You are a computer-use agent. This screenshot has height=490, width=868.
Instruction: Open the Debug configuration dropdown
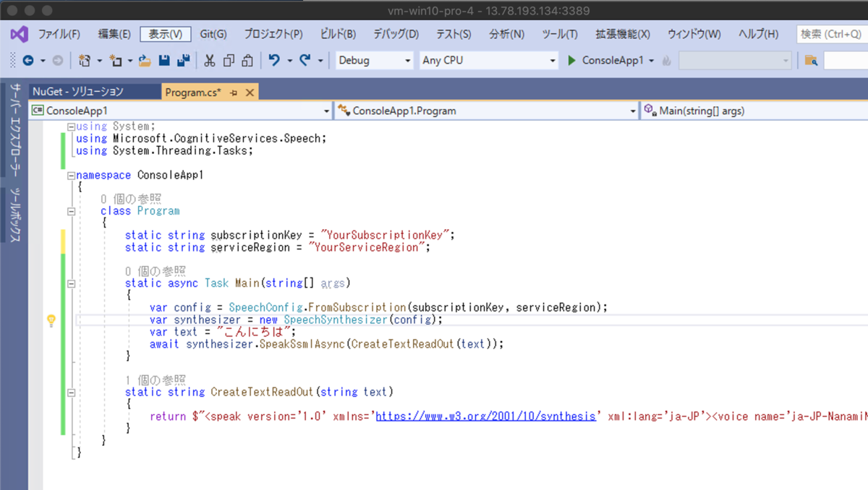[373, 60]
